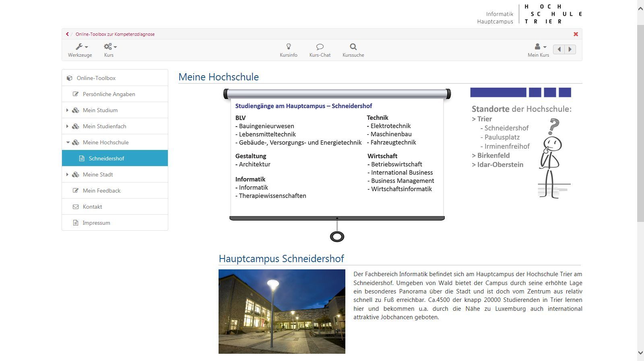Open Kontakt envelope menu entry
This screenshot has height=361, width=644.
coord(115,207)
